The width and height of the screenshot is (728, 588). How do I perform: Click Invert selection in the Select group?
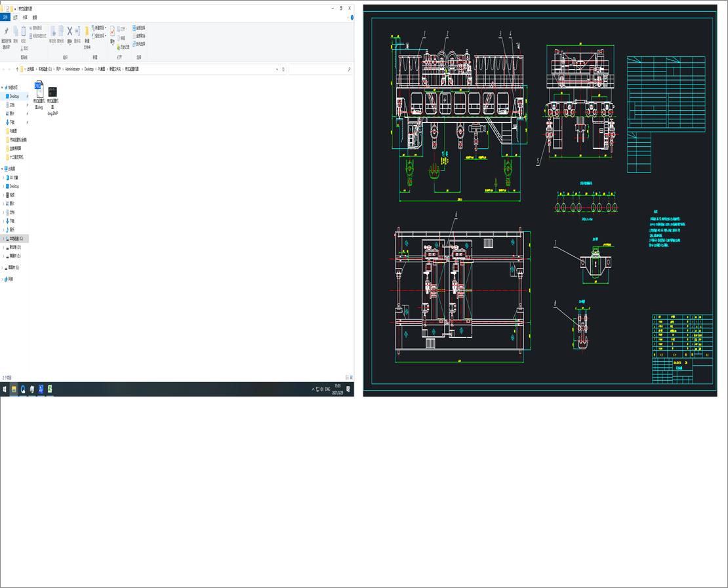tap(139, 44)
